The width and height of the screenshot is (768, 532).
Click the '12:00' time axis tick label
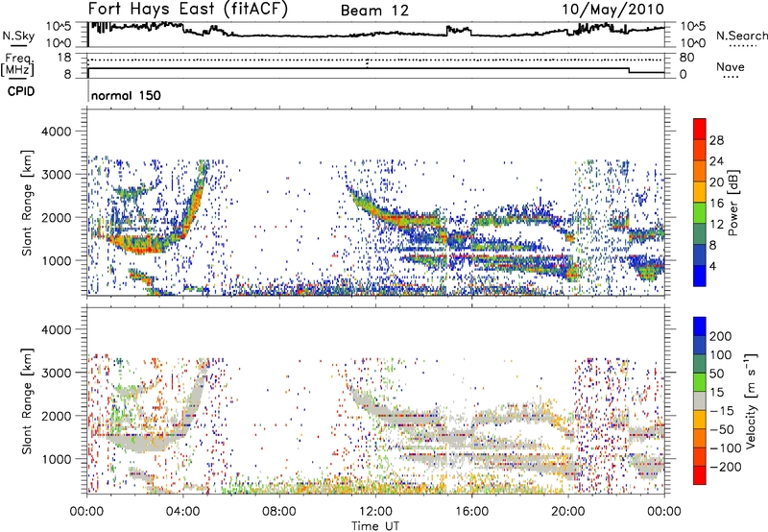click(x=375, y=512)
